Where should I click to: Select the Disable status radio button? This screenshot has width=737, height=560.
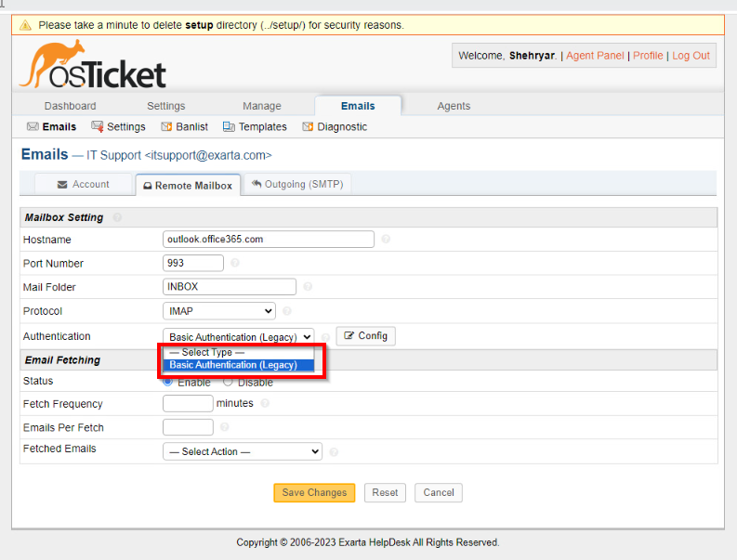click(228, 382)
